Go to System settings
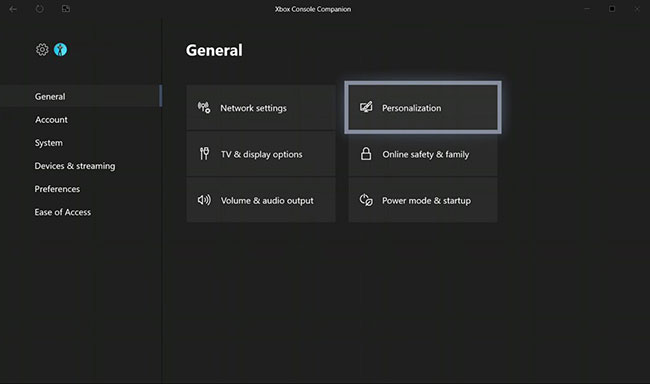Image resolution: width=650 pixels, height=384 pixels. (49, 143)
